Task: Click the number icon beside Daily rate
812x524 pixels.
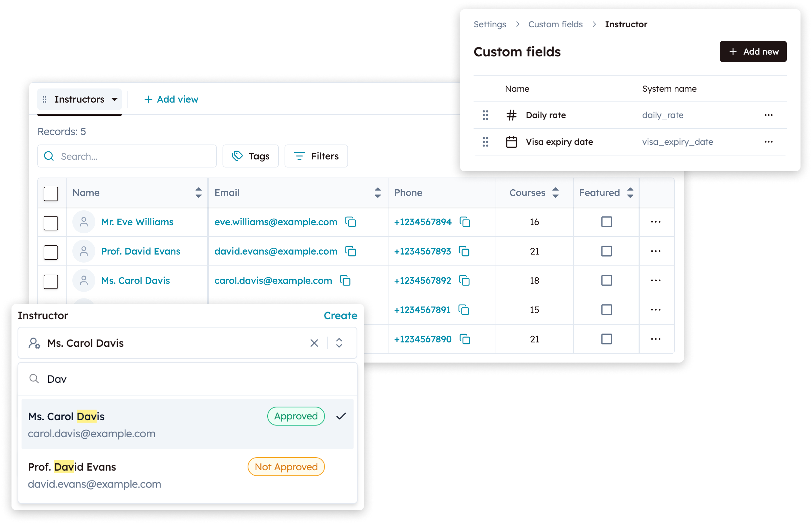Action: click(x=511, y=115)
